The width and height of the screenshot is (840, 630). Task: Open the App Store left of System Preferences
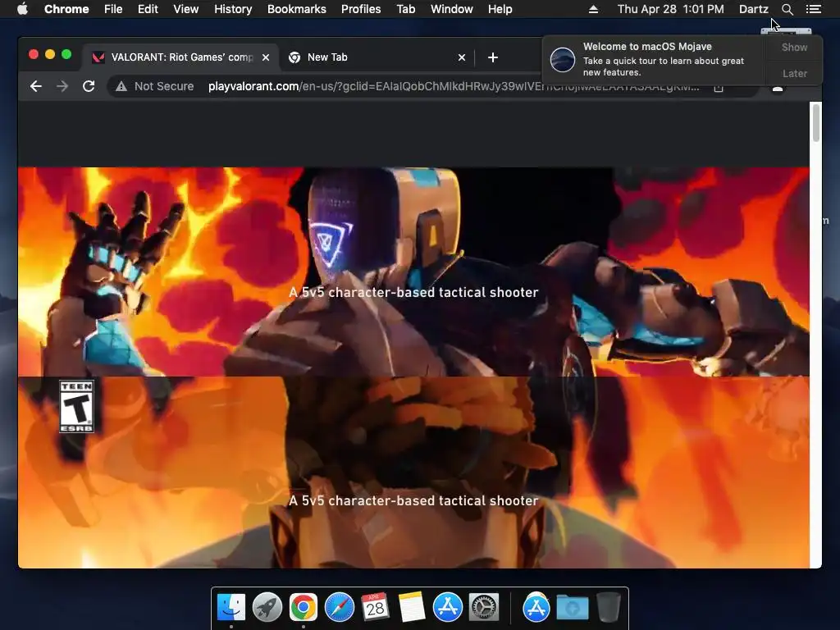point(447,608)
